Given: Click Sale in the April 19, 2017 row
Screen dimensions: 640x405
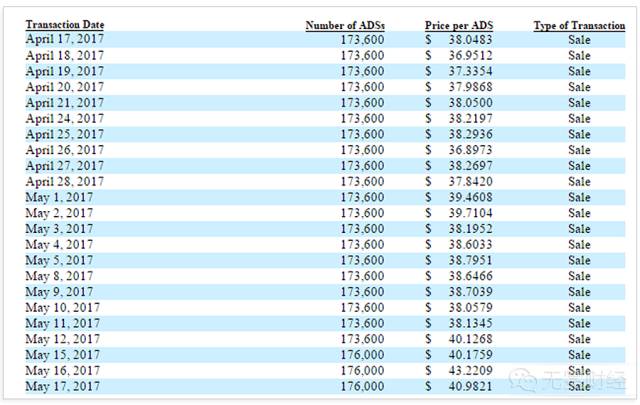Looking at the screenshot, I should pos(579,71).
